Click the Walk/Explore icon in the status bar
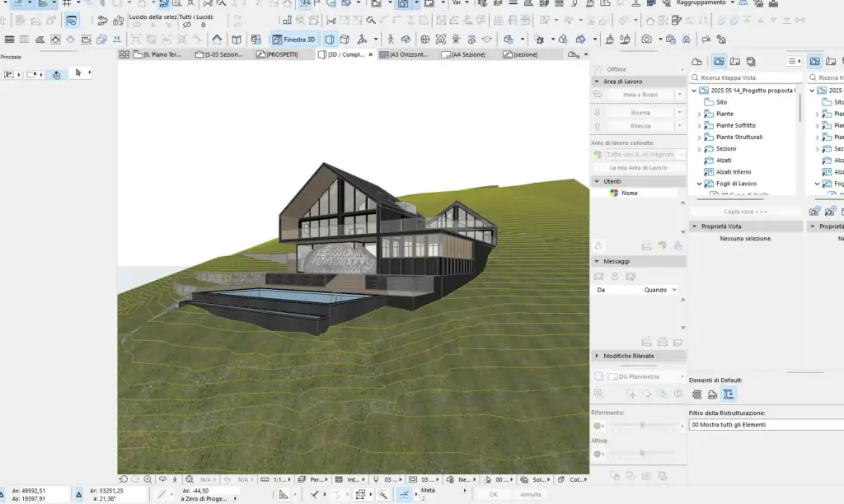The image size is (844, 504). point(175,479)
